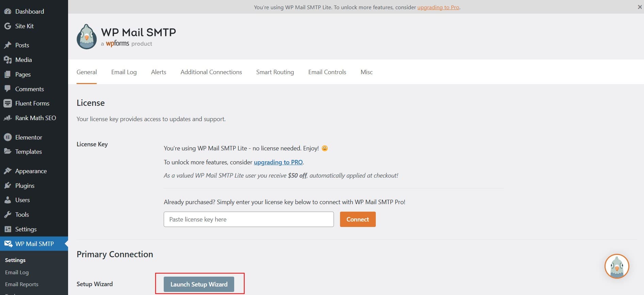Viewport: 644px width, 295px height.
Task: Click the Plugins plug icon
Action: click(x=7, y=185)
